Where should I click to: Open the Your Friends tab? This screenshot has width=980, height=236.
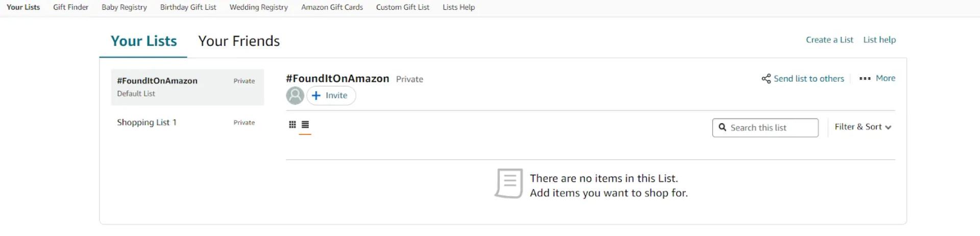coord(239,41)
